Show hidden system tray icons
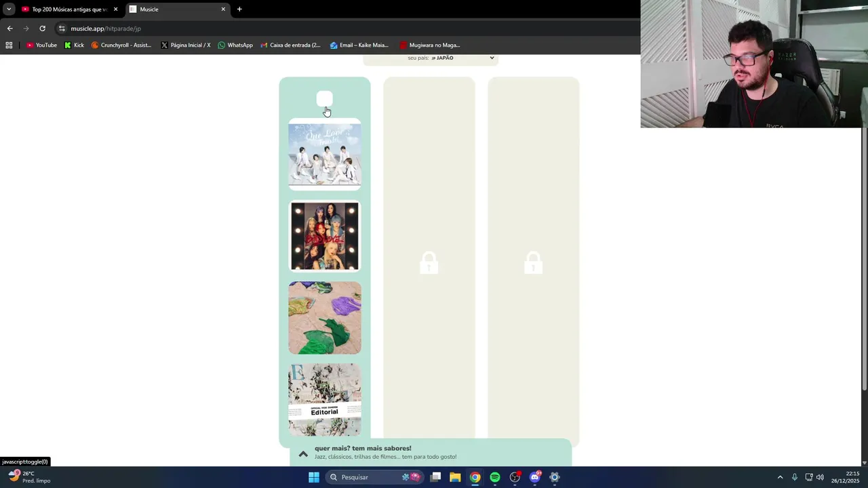The height and width of the screenshot is (488, 868). (780, 477)
